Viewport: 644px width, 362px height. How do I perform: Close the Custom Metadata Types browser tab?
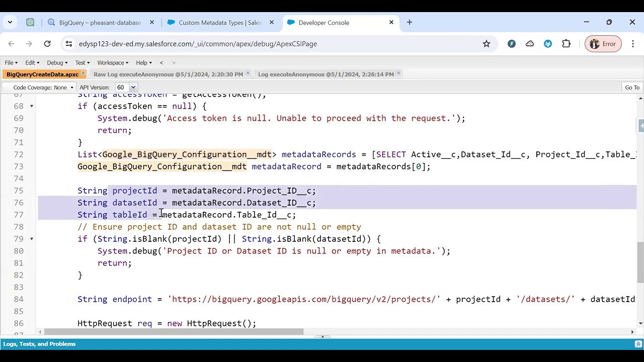pos(272,22)
